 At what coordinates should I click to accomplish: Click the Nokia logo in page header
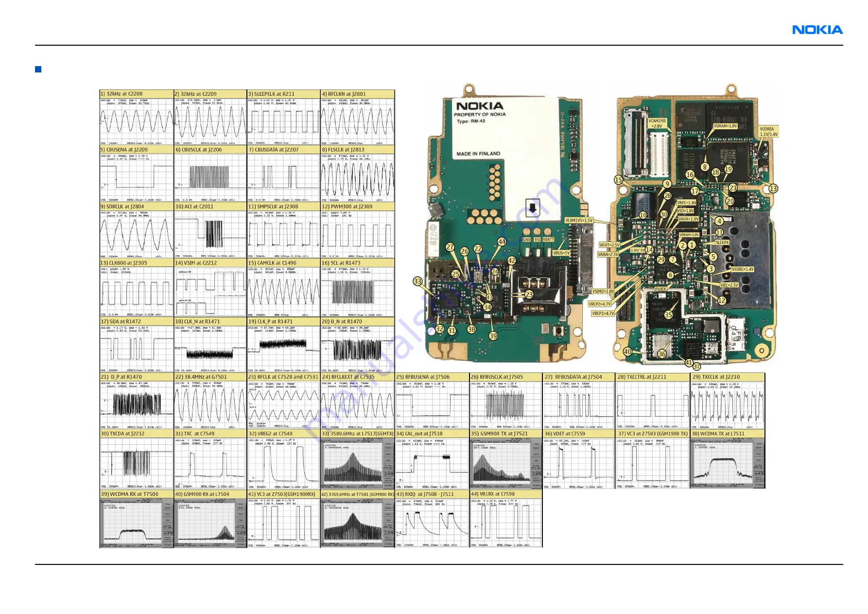click(817, 30)
